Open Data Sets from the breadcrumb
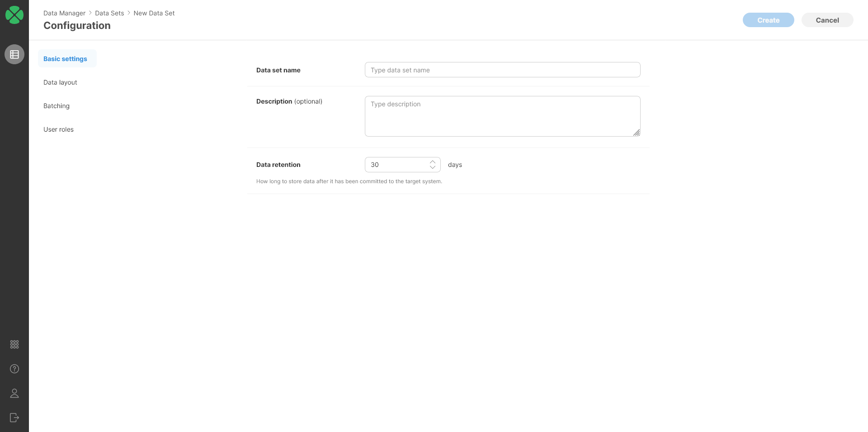This screenshot has width=868, height=432. click(109, 13)
